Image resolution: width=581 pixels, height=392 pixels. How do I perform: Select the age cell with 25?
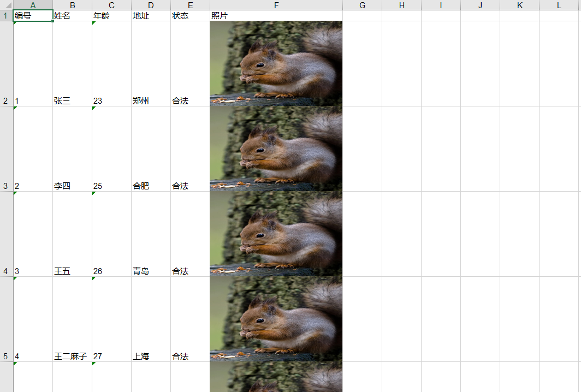pyautogui.click(x=111, y=149)
